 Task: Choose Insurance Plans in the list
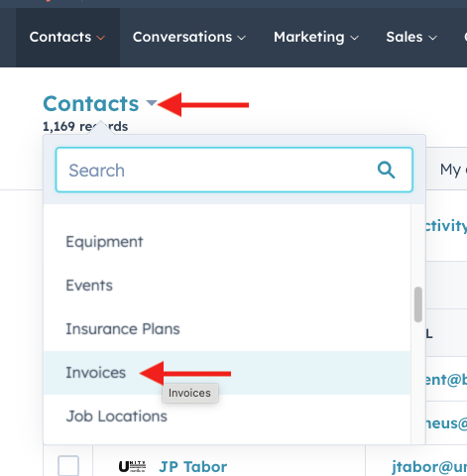(227, 329)
